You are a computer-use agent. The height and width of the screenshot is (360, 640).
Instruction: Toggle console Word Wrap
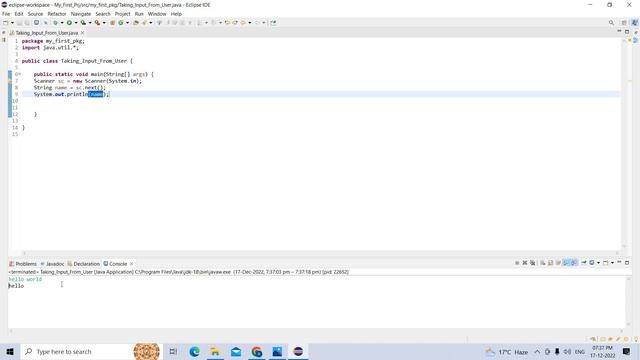tap(558, 263)
